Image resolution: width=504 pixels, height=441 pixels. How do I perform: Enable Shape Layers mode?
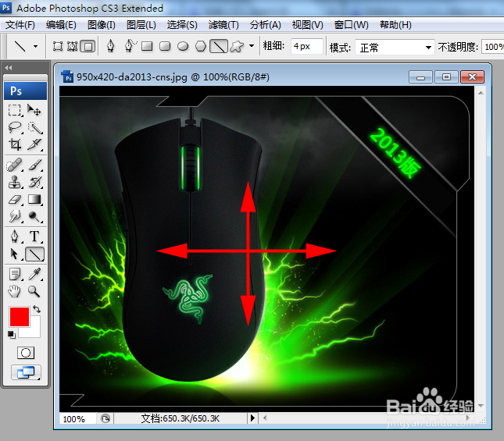[58, 46]
